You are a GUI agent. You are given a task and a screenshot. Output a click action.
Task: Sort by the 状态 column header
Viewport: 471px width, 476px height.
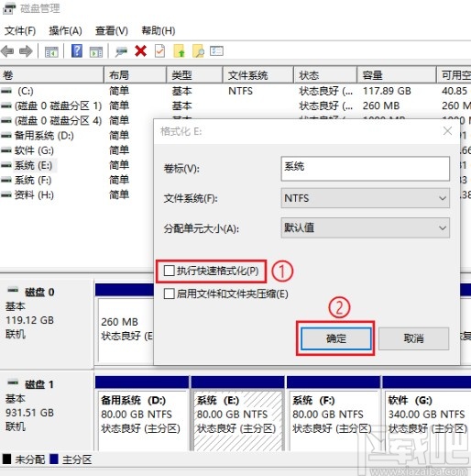point(325,75)
